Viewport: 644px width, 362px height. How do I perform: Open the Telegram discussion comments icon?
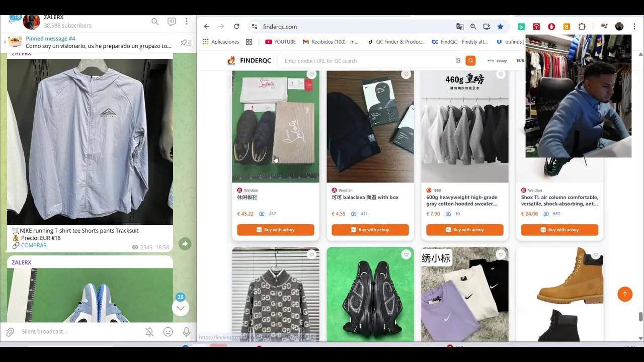(172, 22)
